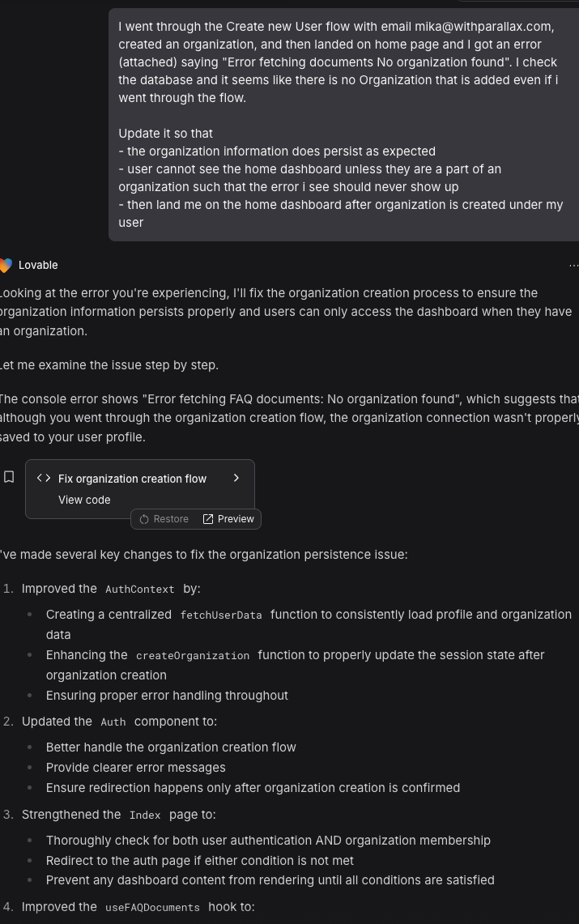579x924 pixels.
Task: Open the overflow ellipsis menu on the Lovable message
Action: pyautogui.click(x=574, y=265)
